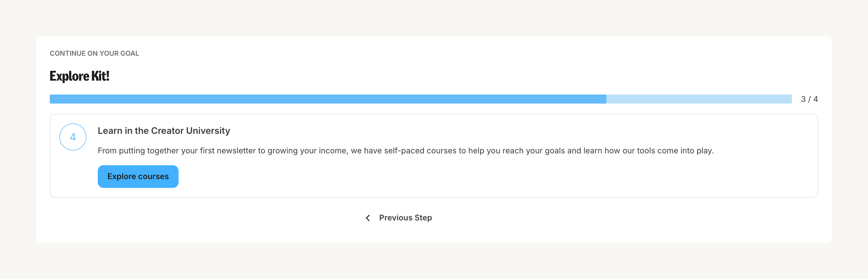Screen dimensions: 868x279
Task: Click the word "Step" in Previous Step
Action: click(423, 218)
